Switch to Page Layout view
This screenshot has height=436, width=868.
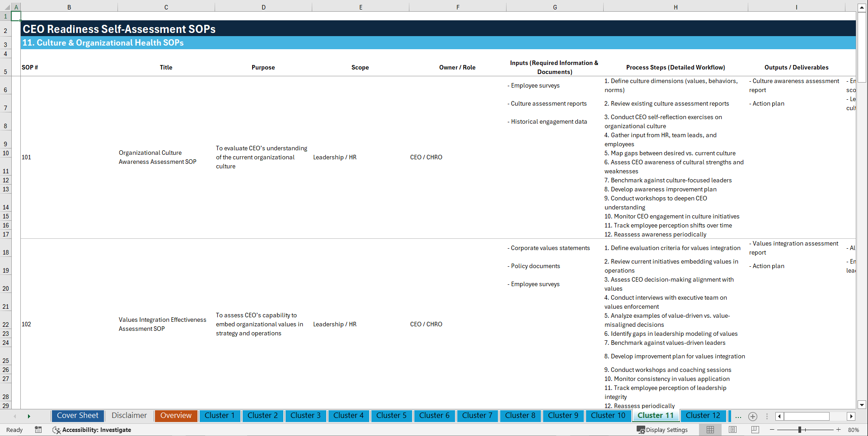(732, 430)
